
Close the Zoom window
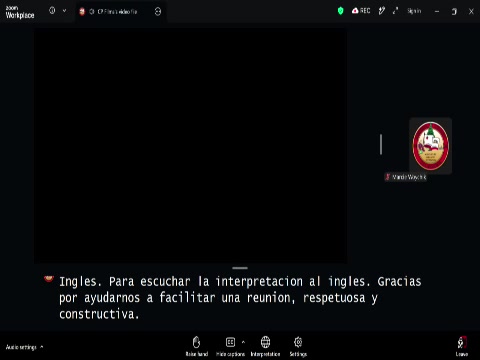471,12
